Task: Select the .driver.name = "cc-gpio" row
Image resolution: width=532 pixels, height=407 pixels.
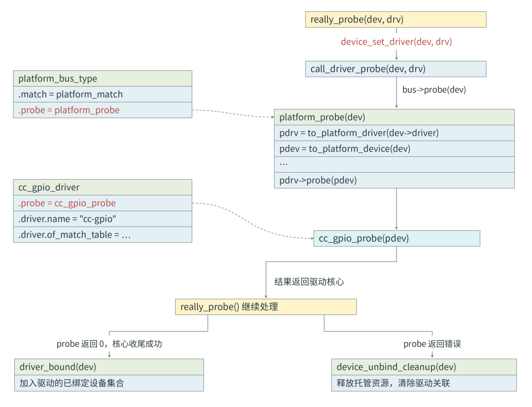Action: point(102,219)
